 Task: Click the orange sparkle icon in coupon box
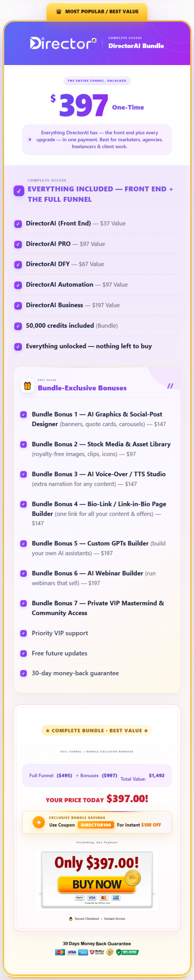click(39, 822)
